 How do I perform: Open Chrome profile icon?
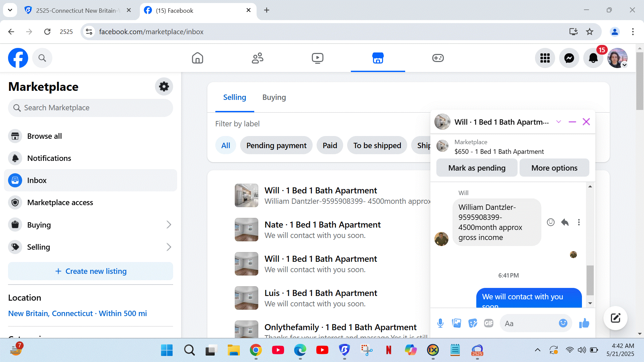click(x=615, y=32)
